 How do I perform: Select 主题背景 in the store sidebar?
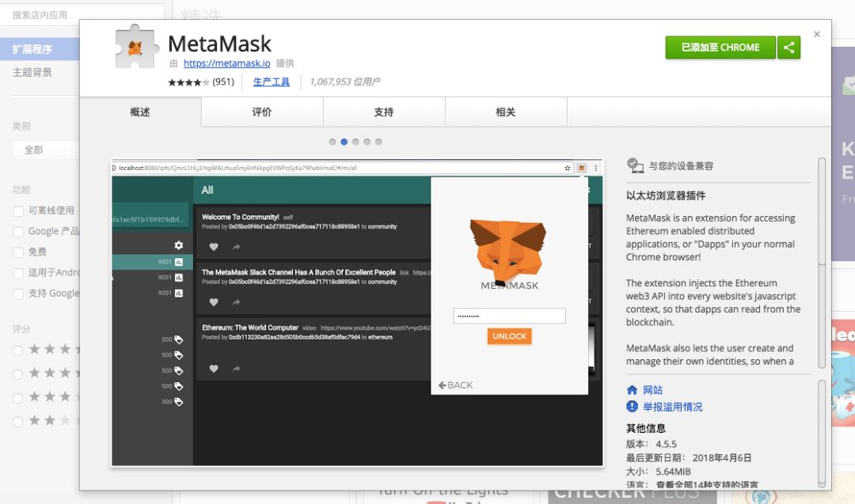pos(32,73)
